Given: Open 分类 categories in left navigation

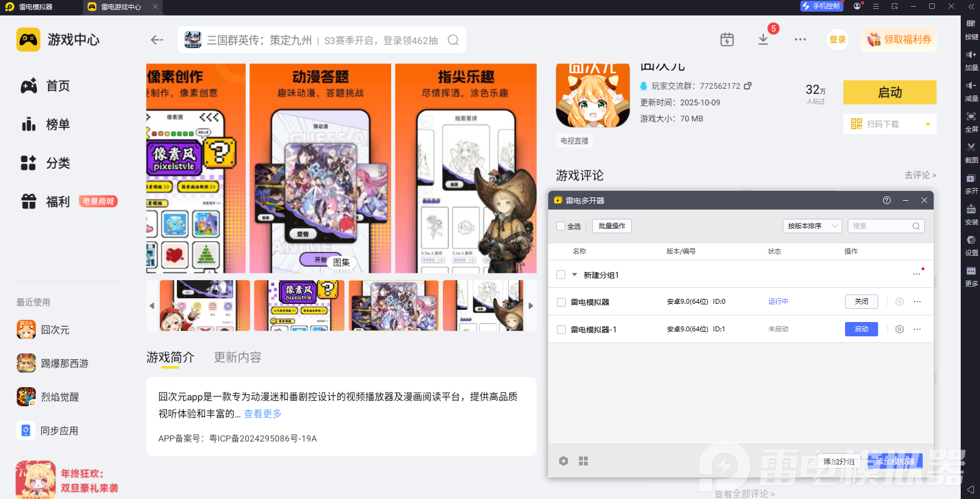Looking at the screenshot, I should pyautogui.click(x=46, y=163).
